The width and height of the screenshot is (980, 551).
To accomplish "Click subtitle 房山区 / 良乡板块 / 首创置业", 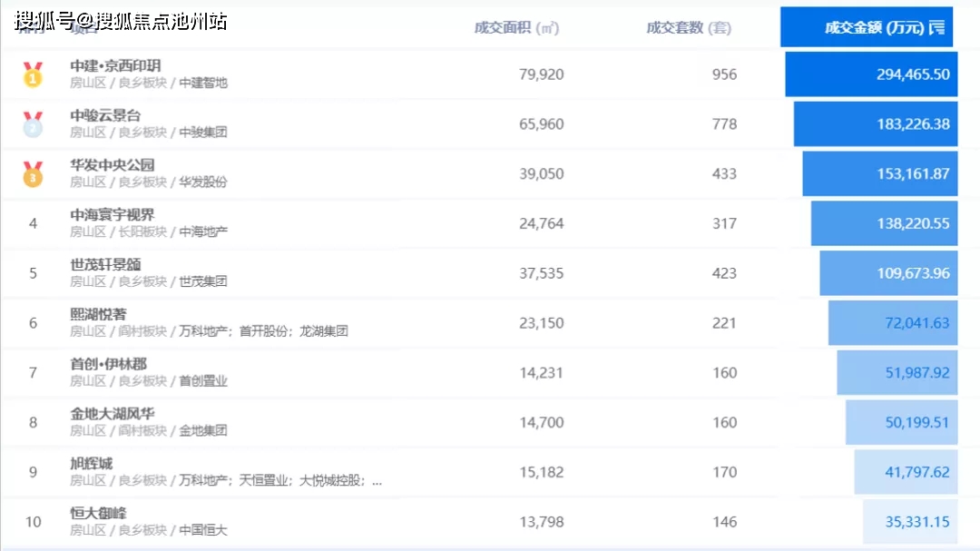I will point(149,381).
